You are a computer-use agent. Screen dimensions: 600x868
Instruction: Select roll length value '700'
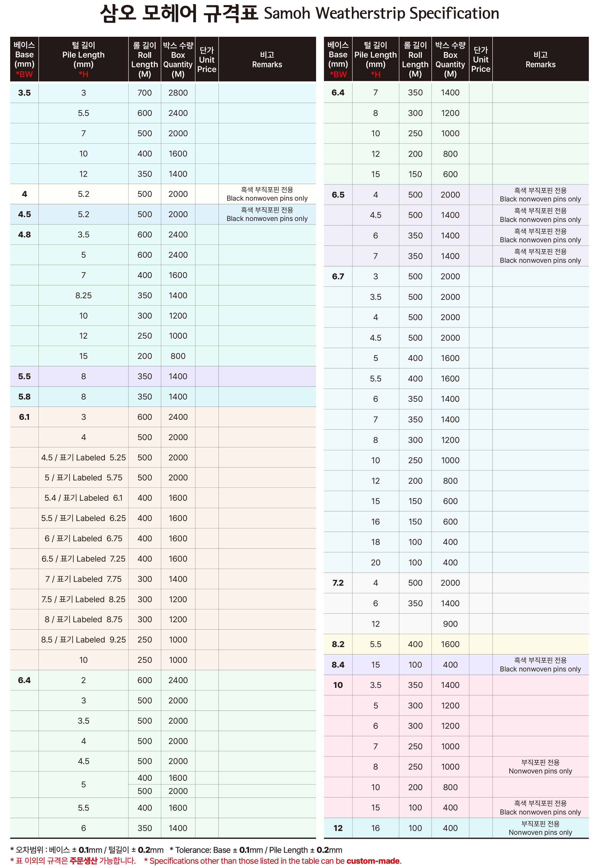tap(144, 93)
